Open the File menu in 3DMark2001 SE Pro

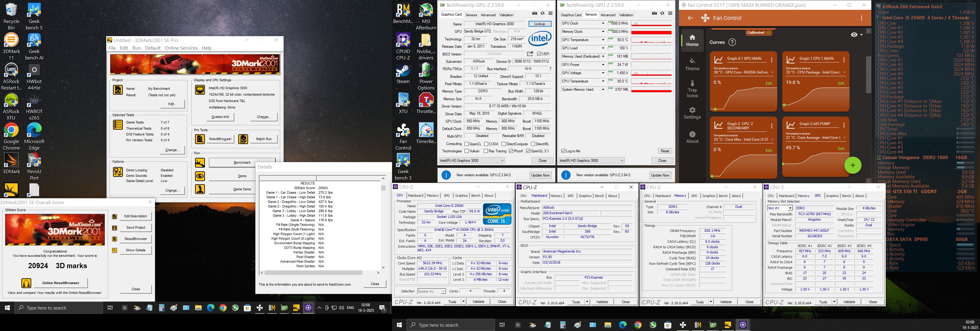point(112,48)
